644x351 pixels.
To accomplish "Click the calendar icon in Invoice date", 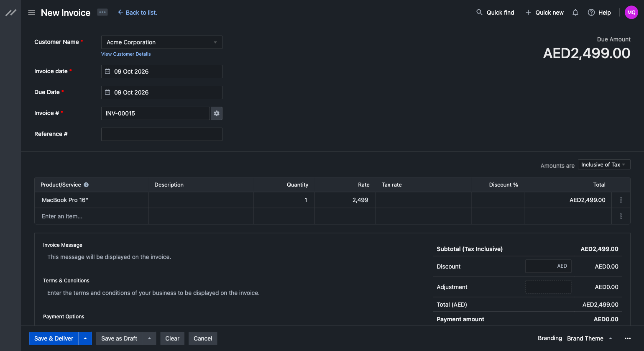I will 107,72.
